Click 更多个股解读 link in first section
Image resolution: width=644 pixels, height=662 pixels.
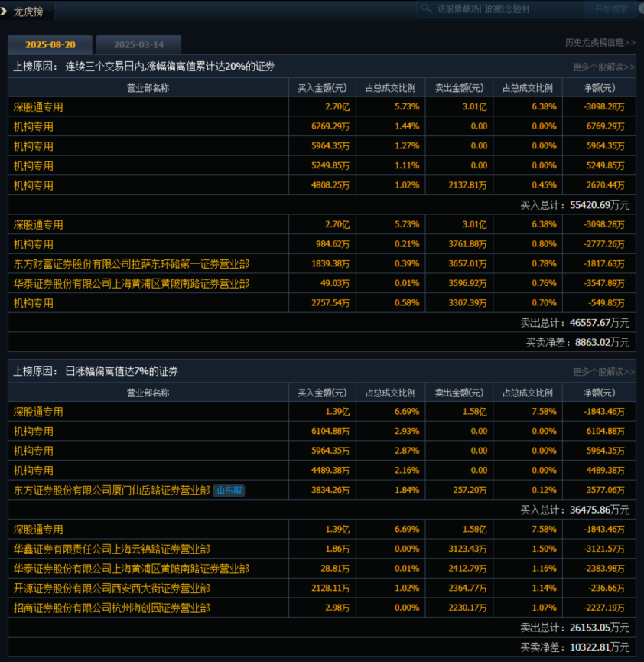[x=603, y=67]
